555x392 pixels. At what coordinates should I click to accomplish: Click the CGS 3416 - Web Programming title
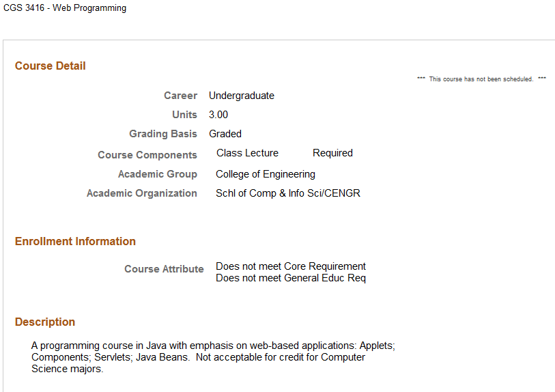click(x=65, y=8)
